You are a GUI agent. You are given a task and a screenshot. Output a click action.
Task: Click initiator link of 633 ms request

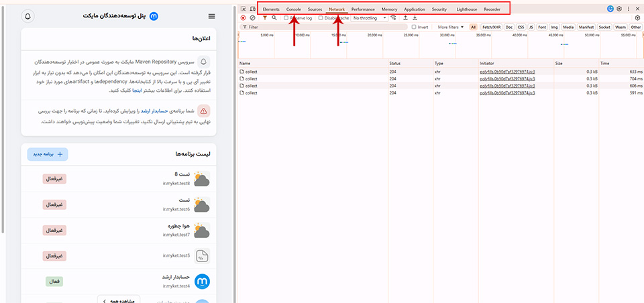click(x=507, y=72)
